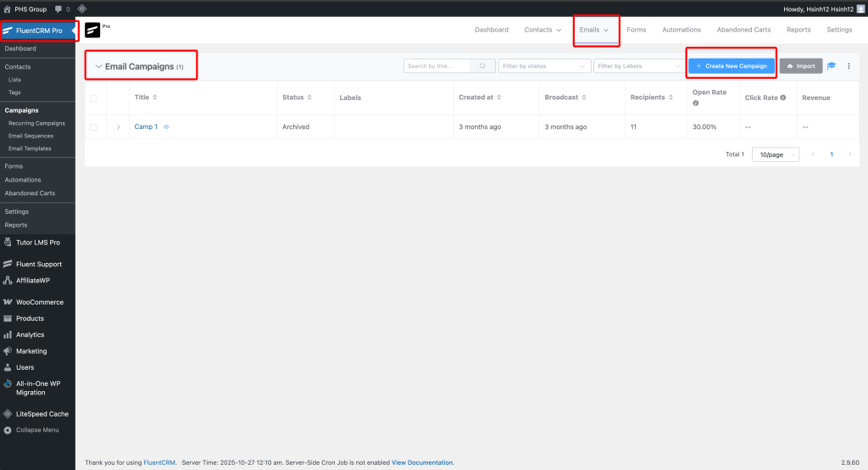Open the Filter by Labels dropdown

pos(639,66)
